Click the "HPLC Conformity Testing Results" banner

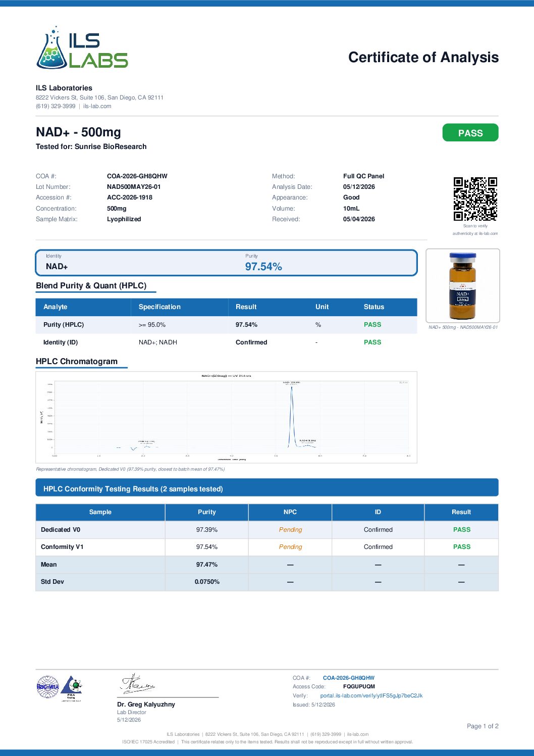pos(267,488)
